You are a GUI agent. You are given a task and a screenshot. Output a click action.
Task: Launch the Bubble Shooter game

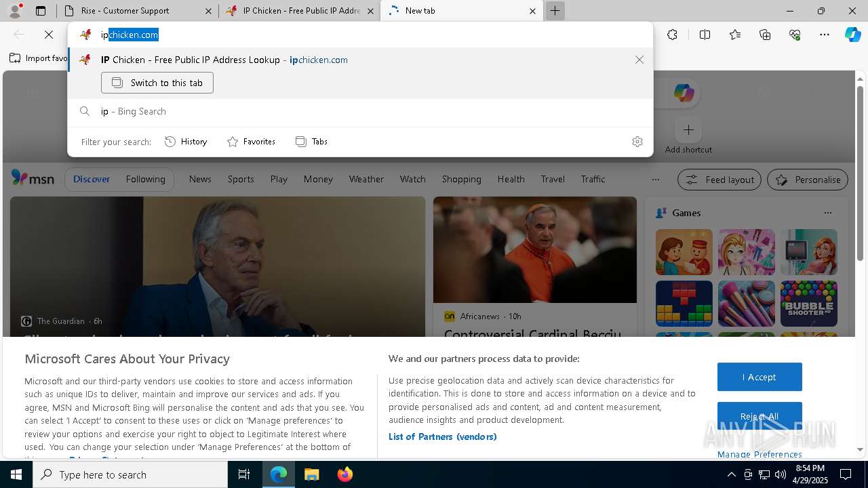tap(808, 304)
